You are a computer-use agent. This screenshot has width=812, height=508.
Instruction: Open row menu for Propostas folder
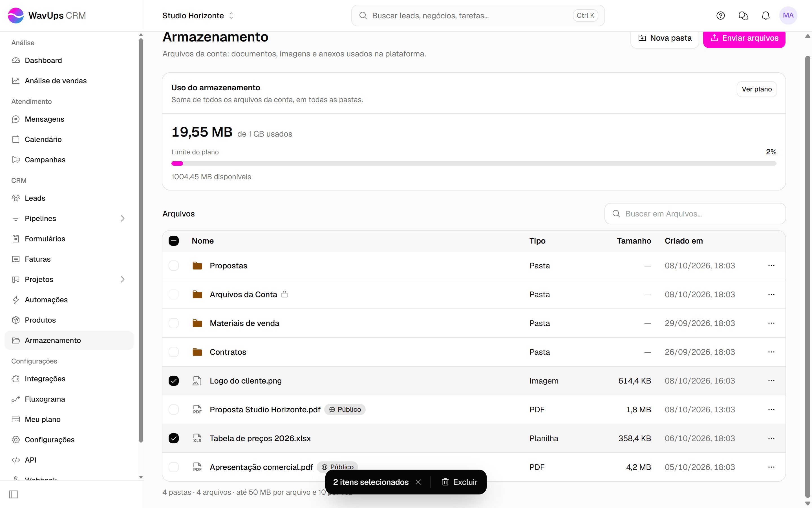771,265
